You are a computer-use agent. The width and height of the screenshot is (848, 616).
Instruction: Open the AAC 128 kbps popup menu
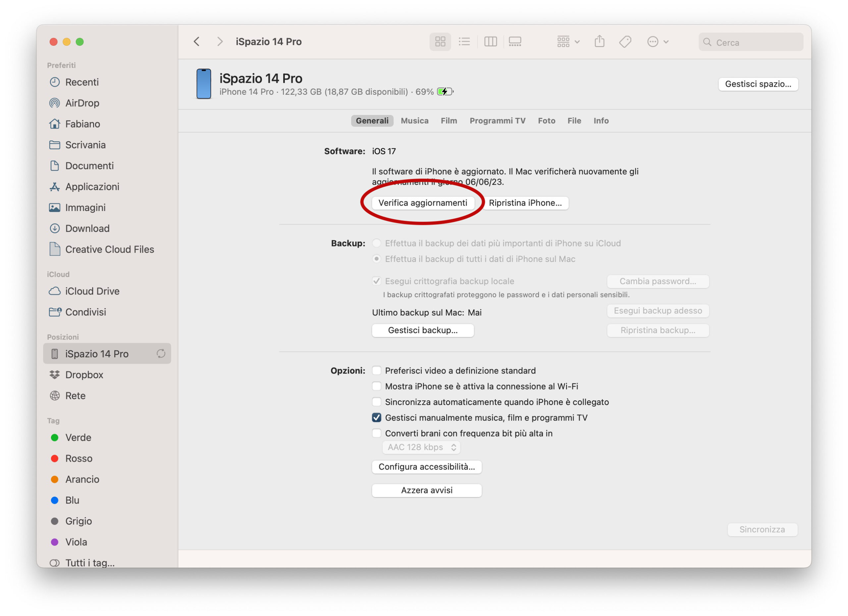coord(421,447)
